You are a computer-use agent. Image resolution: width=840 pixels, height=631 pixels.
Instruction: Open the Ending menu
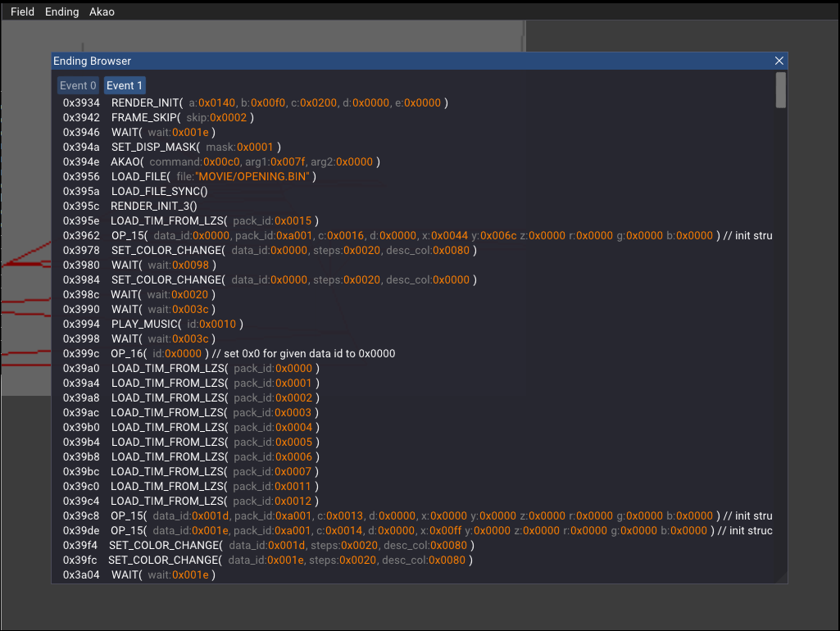pos(62,11)
